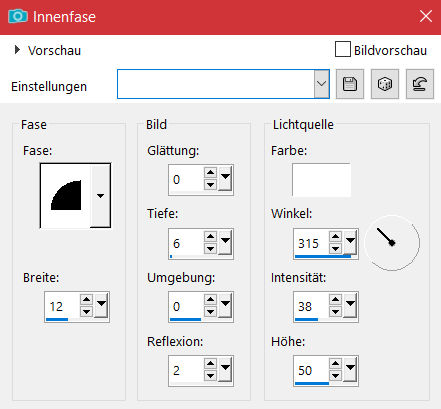Expand the Vorschau preview section
Image resolution: width=441 pixels, height=409 pixels.
[x=17, y=50]
